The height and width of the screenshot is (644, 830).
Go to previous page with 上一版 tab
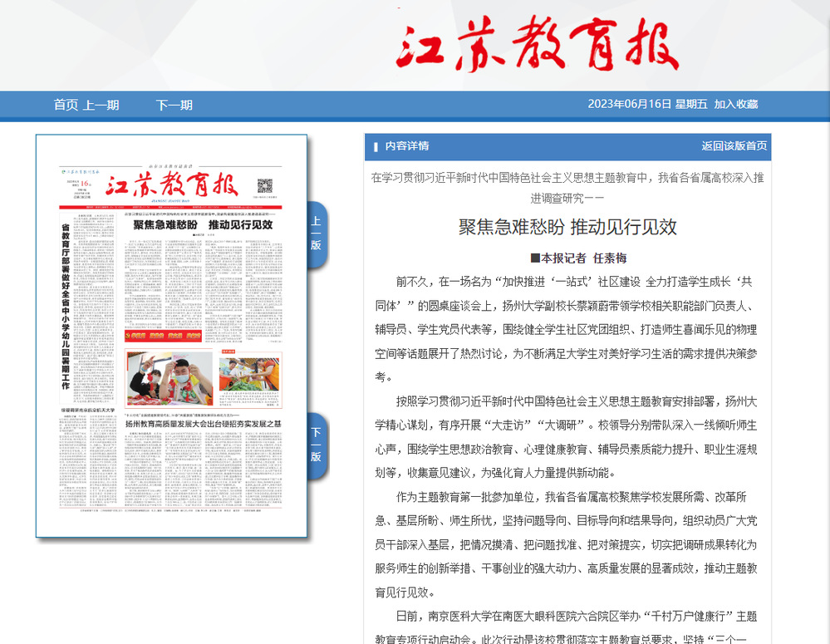pos(316,234)
